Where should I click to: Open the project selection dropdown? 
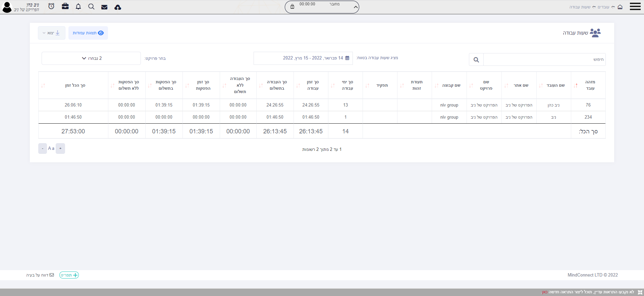tap(91, 58)
